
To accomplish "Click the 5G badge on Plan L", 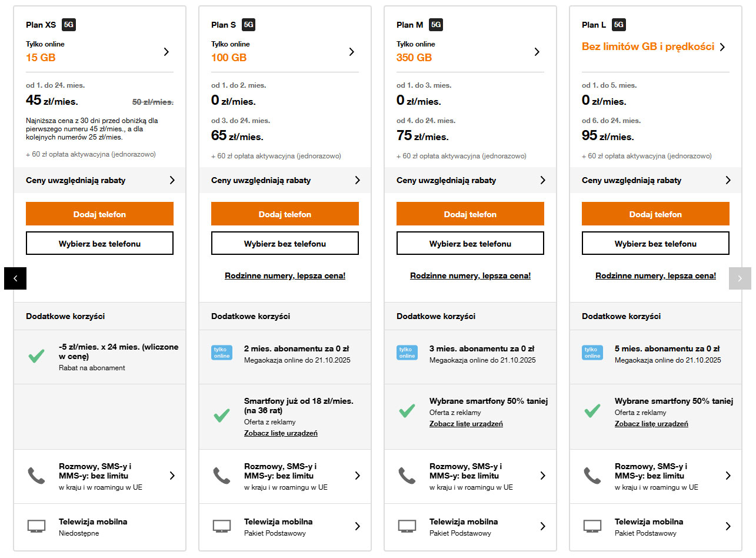I will coord(618,25).
